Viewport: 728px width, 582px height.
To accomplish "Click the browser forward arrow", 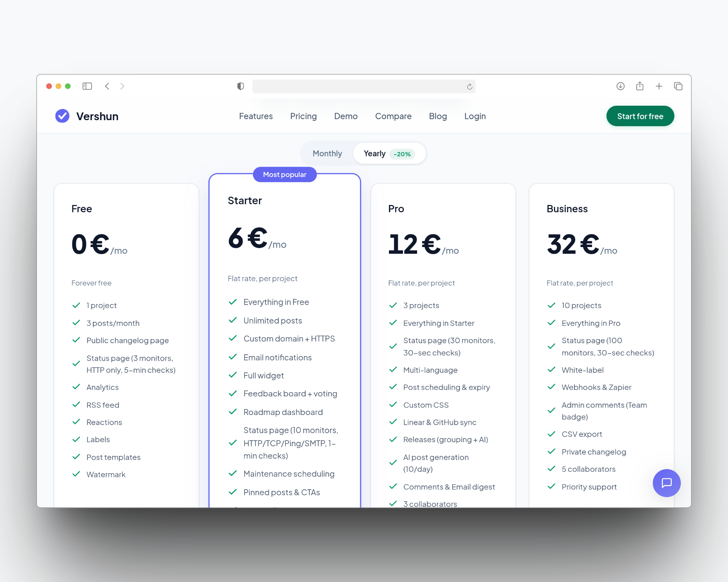I will 122,86.
